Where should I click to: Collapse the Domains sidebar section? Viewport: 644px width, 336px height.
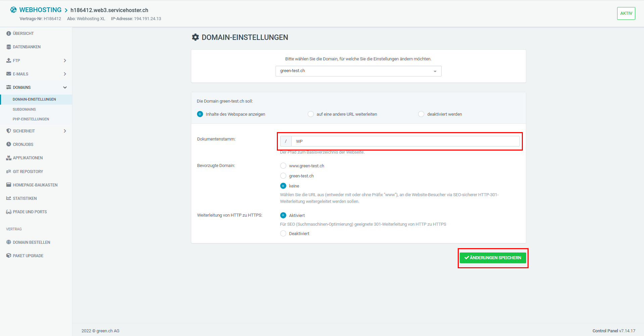[65, 87]
